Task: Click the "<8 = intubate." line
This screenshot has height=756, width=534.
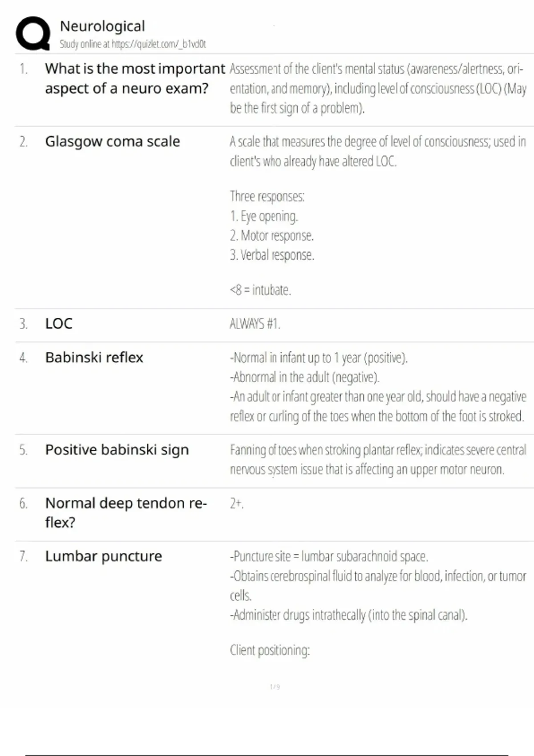Action: pyautogui.click(x=260, y=290)
